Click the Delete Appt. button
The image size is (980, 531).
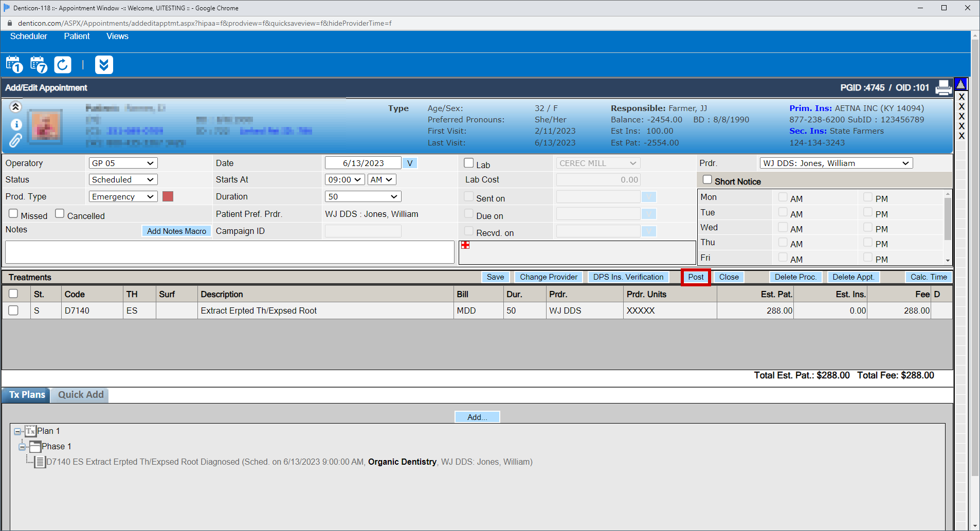853,277
